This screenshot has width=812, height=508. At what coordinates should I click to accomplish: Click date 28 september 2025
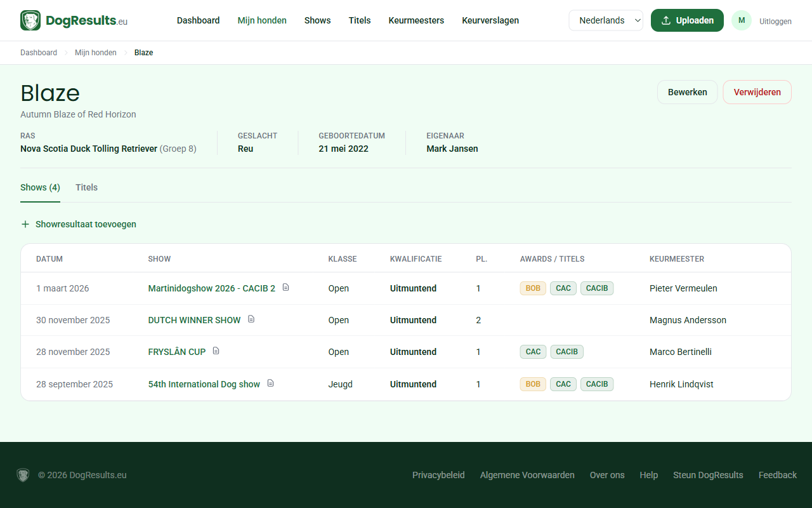tap(74, 384)
